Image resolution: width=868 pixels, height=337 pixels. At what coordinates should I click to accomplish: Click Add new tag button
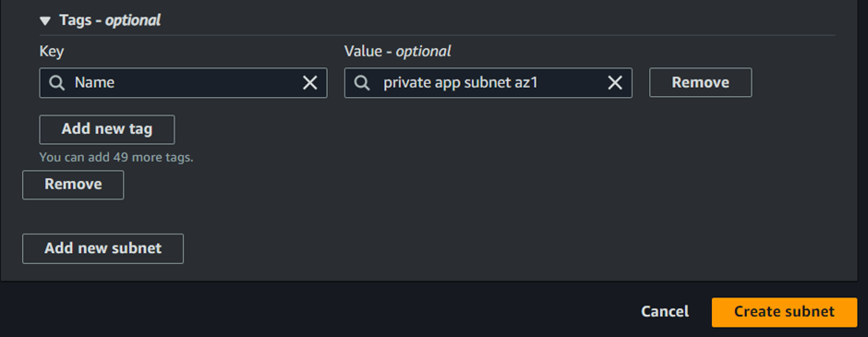pos(107,129)
